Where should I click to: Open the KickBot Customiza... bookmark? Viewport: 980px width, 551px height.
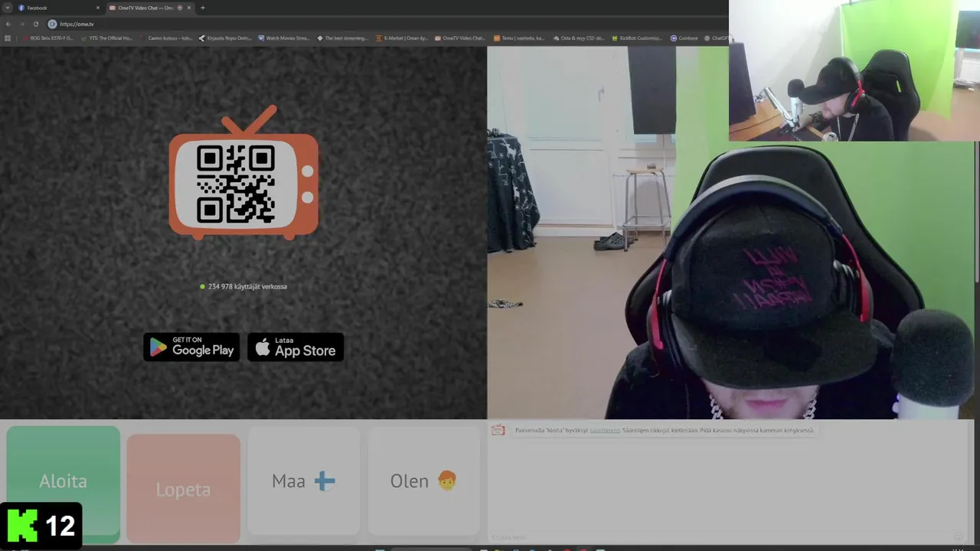coord(637,38)
